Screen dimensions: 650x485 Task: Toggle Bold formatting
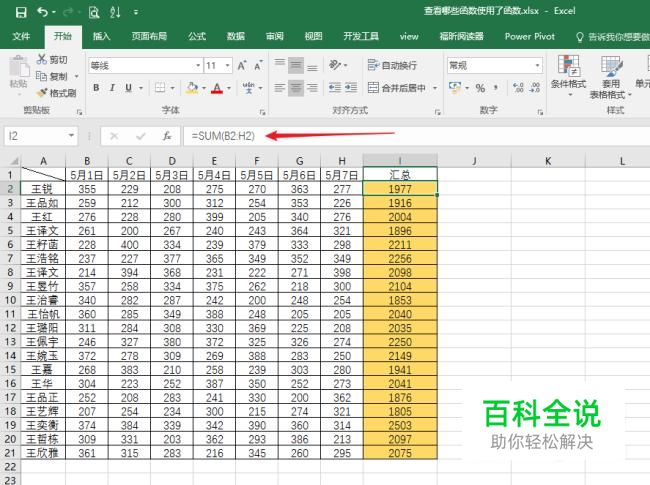point(95,88)
